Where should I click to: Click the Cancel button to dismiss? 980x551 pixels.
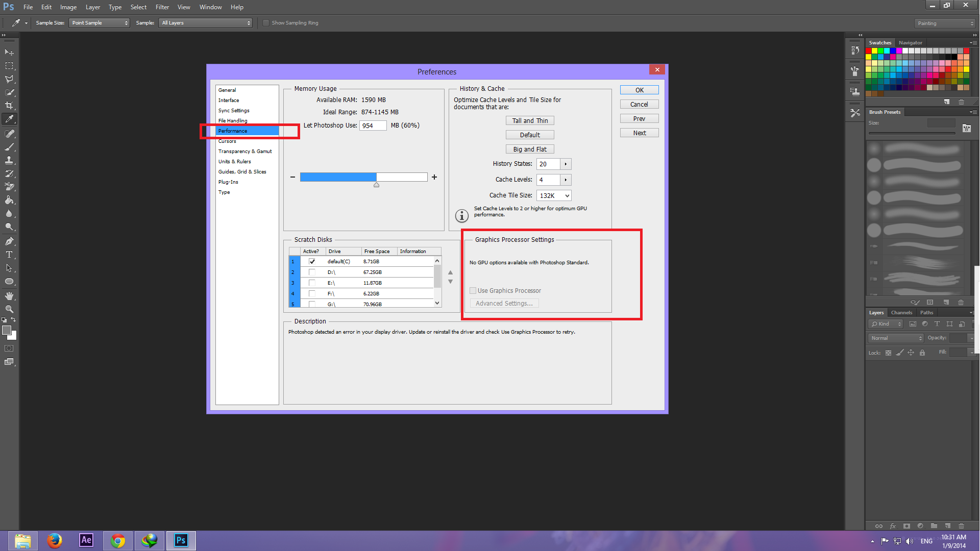639,104
